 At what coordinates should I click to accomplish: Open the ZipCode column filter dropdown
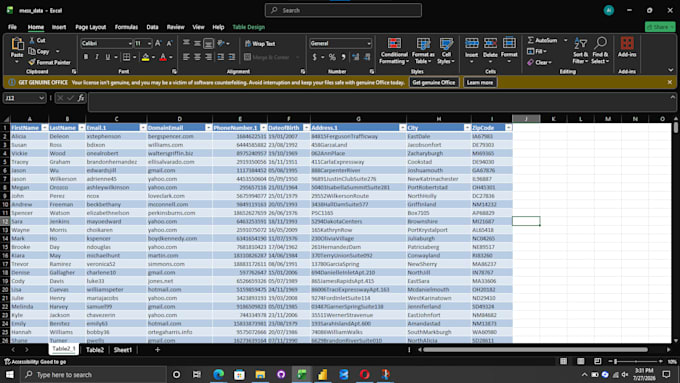508,128
